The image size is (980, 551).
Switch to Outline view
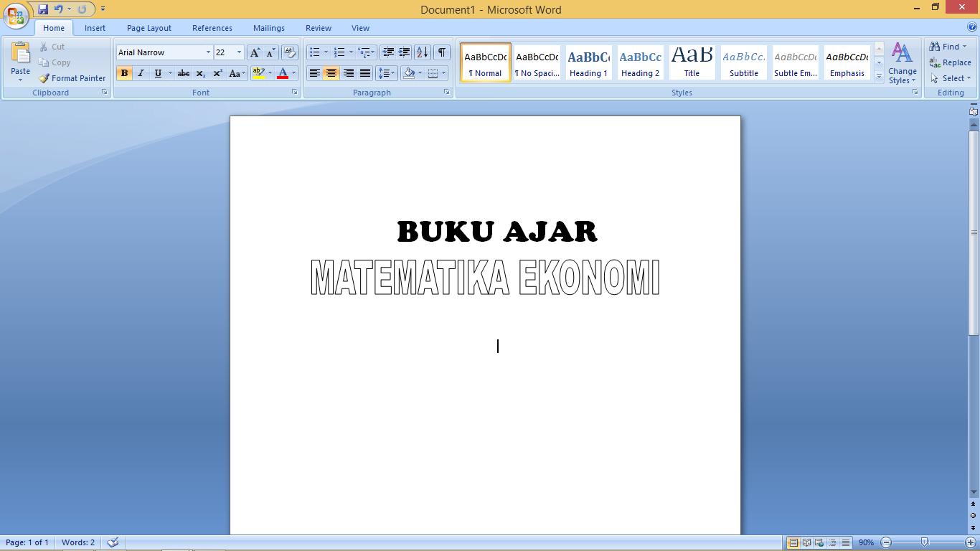coord(832,542)
